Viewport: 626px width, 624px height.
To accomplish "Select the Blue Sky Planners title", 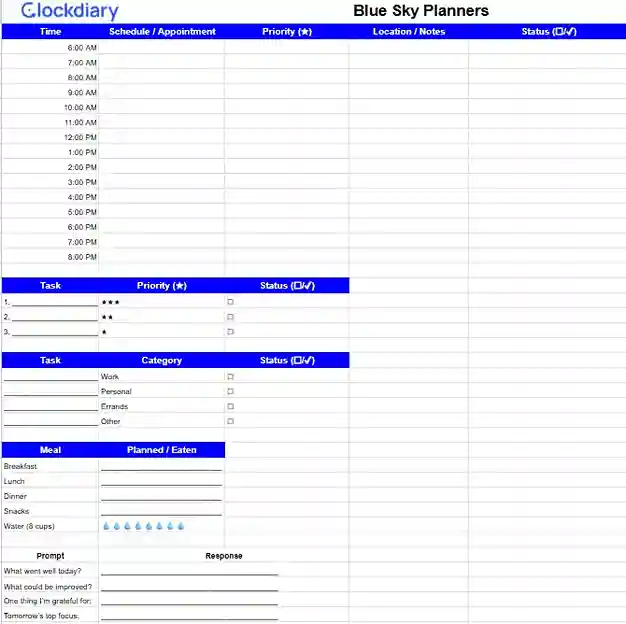I will 421,11.
